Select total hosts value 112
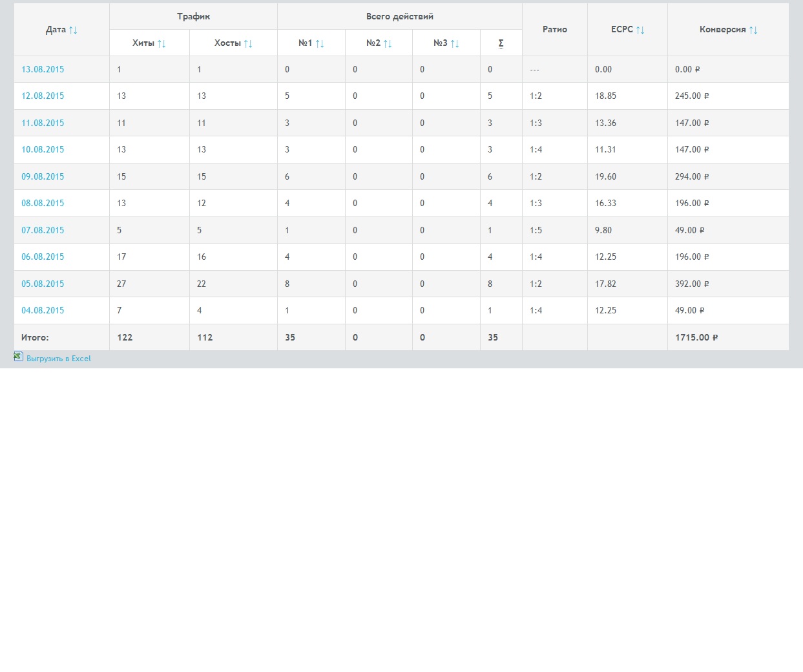The image size is (803, 672). [x=205, y=337]
